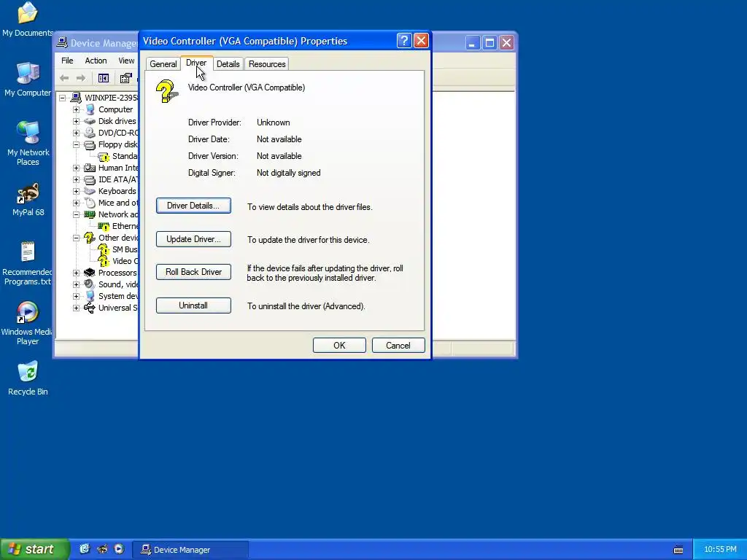Click the system tray keyboard icon
This screenshot has width=747, height=560.
point(678,550)
